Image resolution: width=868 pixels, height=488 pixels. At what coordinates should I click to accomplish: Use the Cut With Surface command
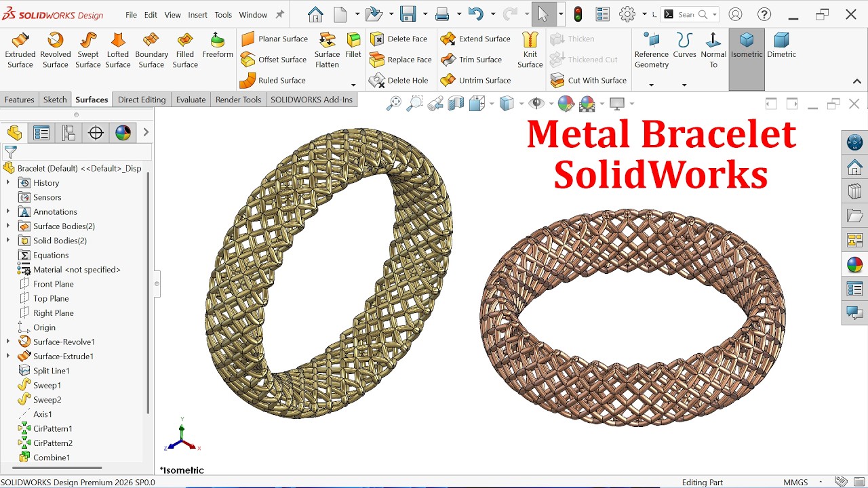pos(589,80)
